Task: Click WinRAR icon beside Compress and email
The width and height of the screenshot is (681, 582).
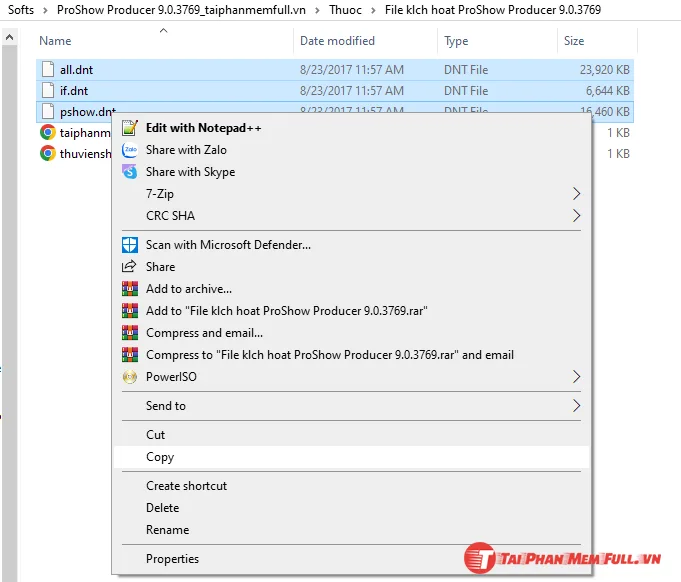Action: 129,333
